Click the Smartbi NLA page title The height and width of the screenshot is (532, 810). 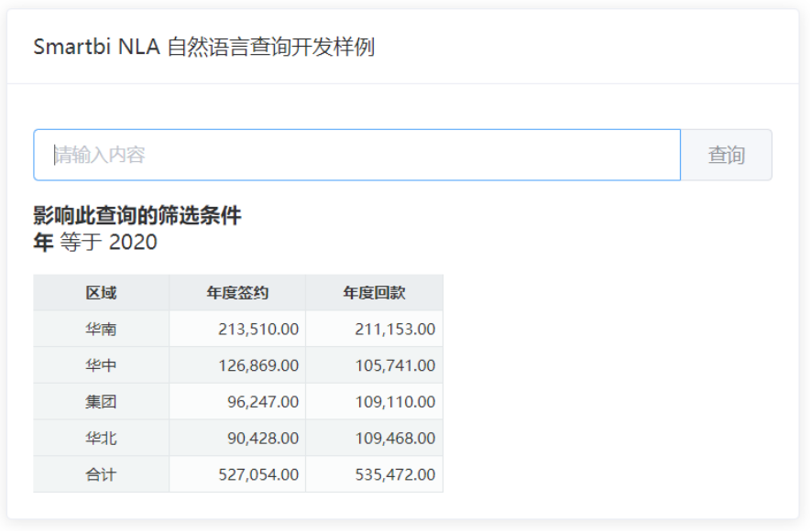click(204, 47)
